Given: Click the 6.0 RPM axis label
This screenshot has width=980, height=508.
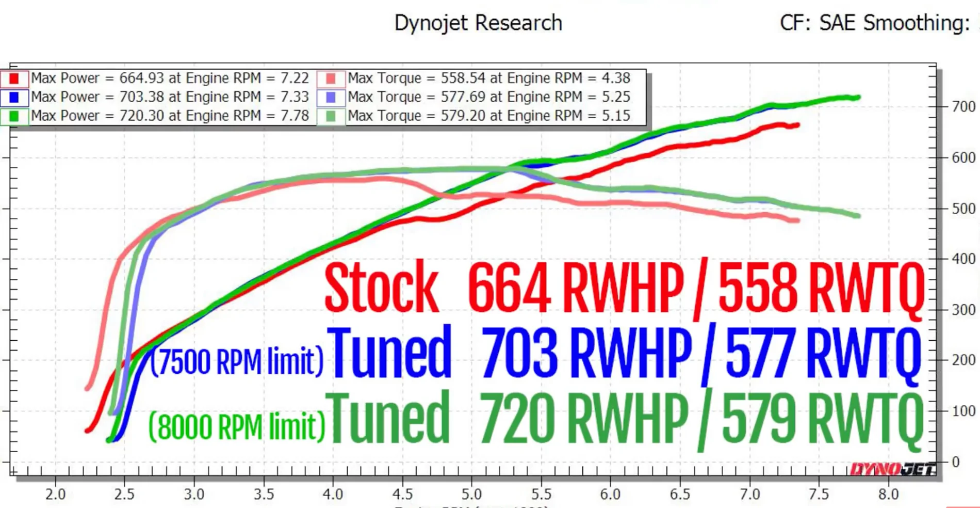Looking at the screenshot, I should (610, 494).
